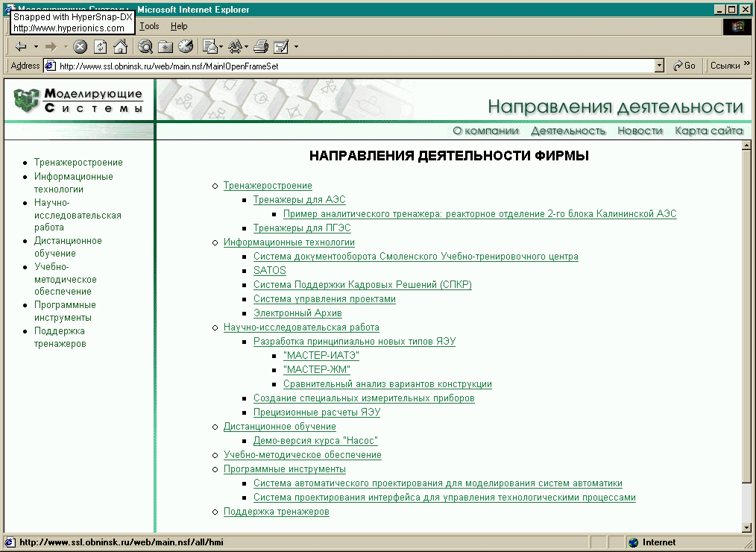This screenshot has height=552, width=756.
Task: Open sidebar link Учебно-методическое обеспечение
Action: [x=65, y=280]
